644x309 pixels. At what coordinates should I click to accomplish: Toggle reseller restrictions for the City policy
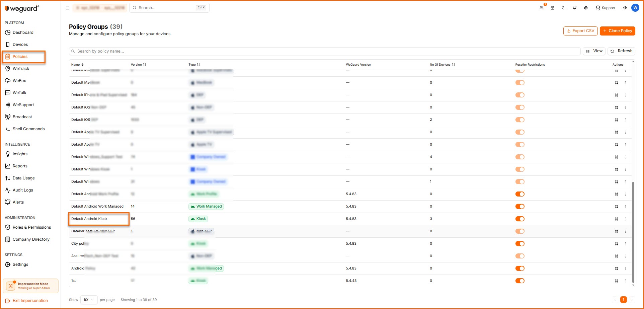coord(520,244)
